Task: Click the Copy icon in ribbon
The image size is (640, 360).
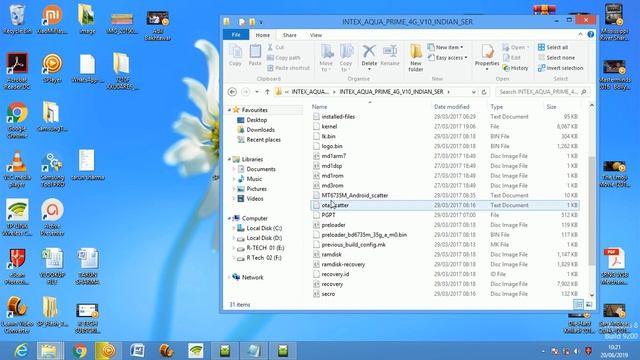Action: [x=235, y=55]
